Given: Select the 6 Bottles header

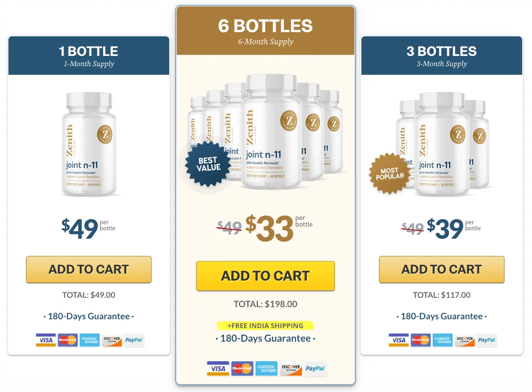Looking at the screenshot, I should point(265,31).
